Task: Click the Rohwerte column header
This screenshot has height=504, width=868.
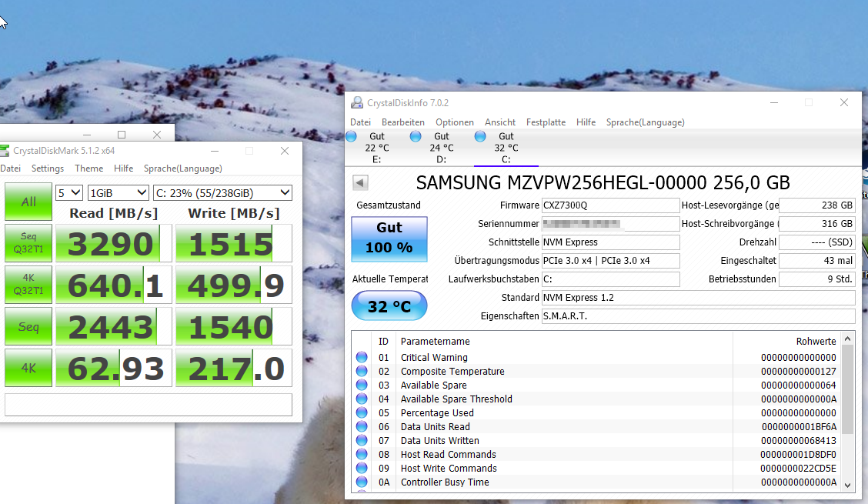Action: (x=816, y=341)
